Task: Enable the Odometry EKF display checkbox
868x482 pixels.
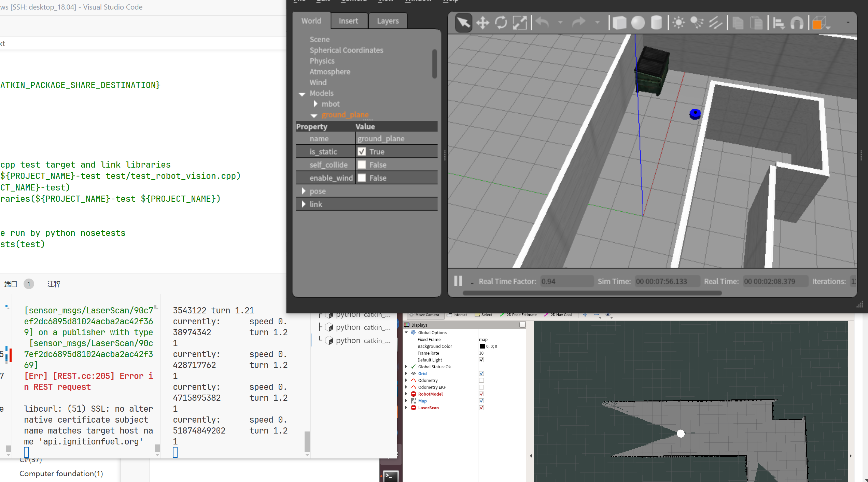Action: click(x=481, y=387)
